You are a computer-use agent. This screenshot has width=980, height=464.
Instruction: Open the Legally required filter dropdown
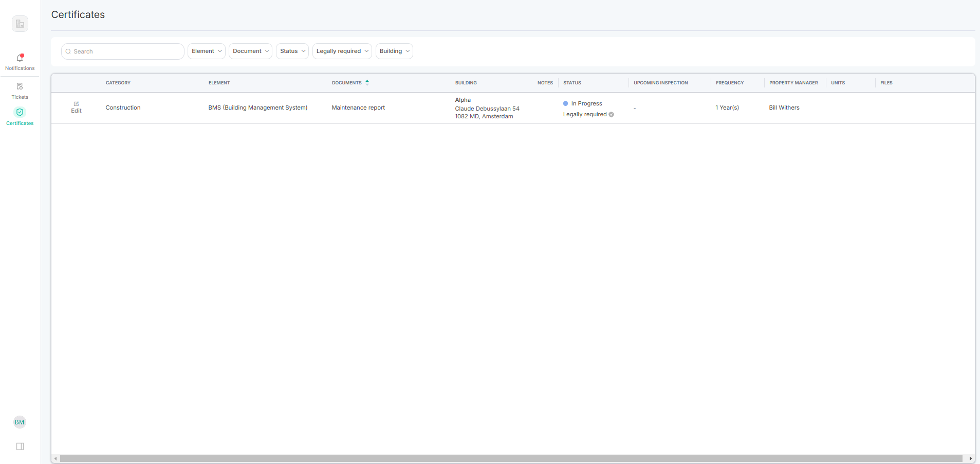342,51
